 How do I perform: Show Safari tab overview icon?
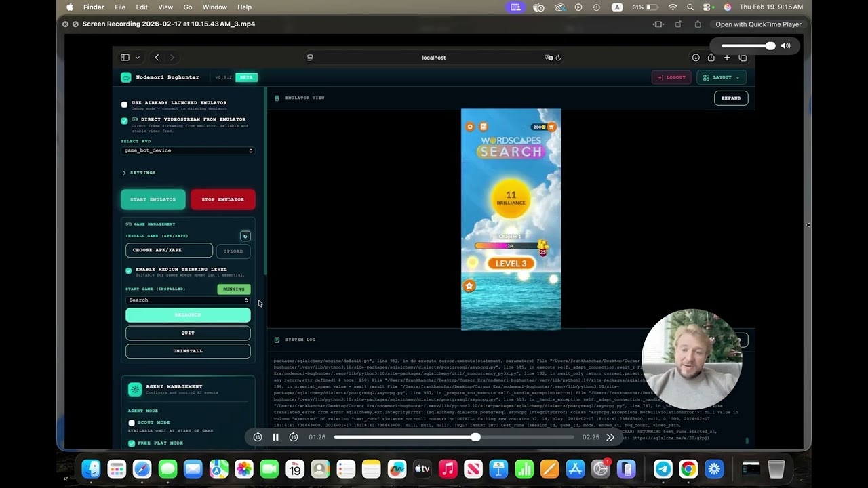coord(743,58)
